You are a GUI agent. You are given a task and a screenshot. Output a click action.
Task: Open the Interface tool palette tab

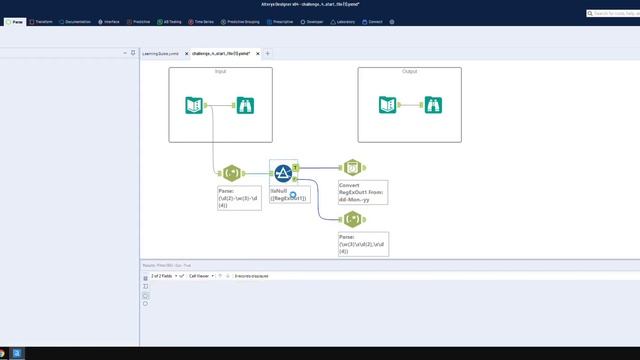point(109,22)
